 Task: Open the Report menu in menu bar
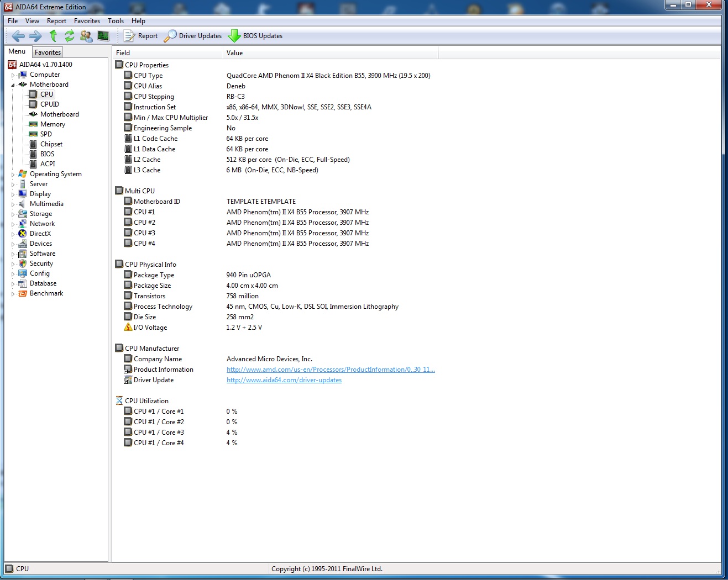pyautogui.click(x=56, y=21)
